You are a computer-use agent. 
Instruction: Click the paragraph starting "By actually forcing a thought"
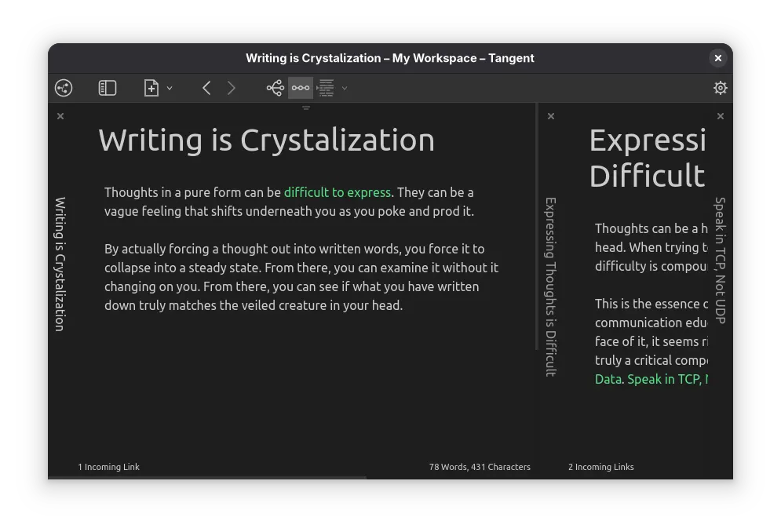(301, 277)
